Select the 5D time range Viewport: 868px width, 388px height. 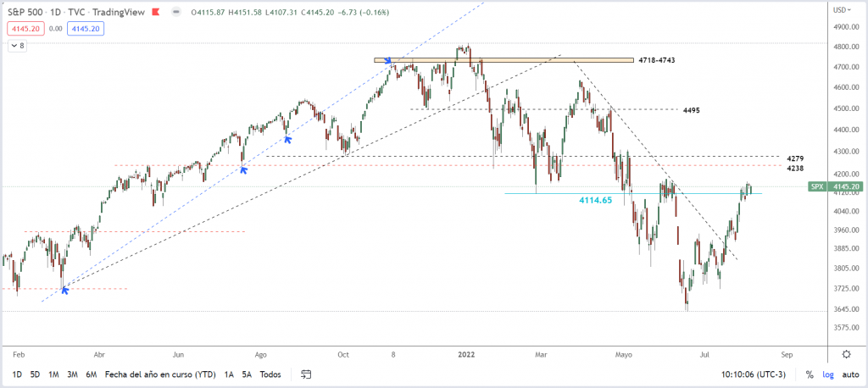click(x=35, y=374)
